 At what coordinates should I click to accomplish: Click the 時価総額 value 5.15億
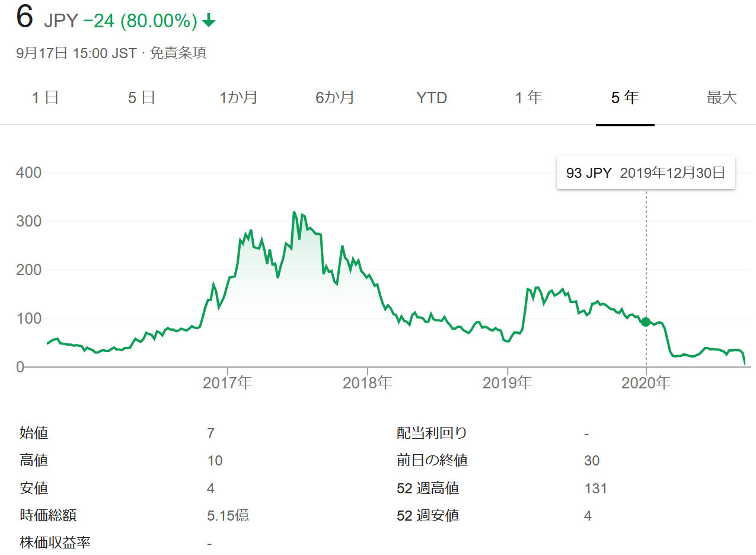228,515
